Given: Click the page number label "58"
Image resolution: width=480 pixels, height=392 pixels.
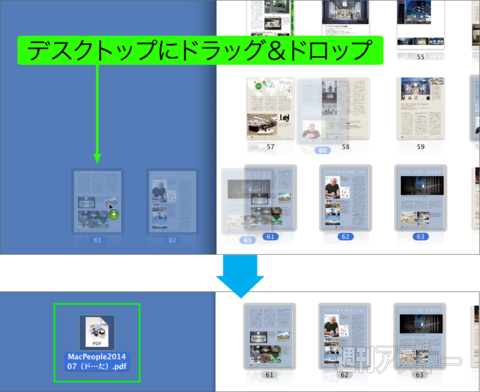Looking at the screenshot, I should tap(346, 147).
